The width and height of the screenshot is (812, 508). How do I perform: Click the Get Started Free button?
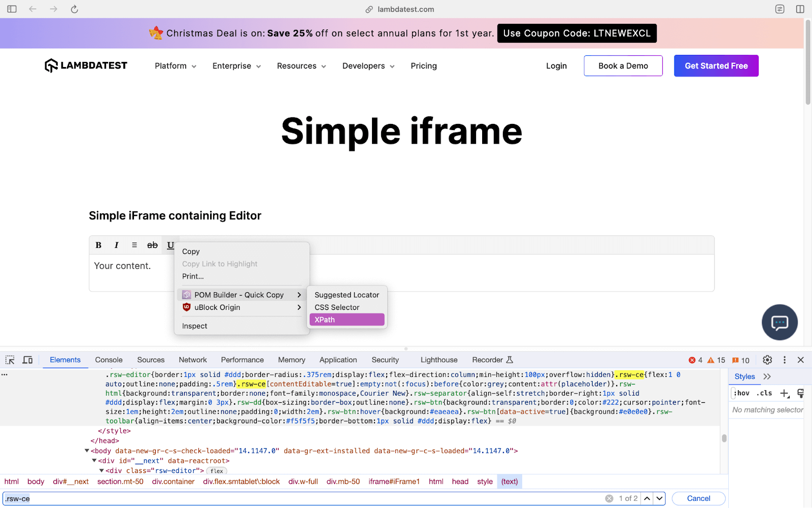716,66
